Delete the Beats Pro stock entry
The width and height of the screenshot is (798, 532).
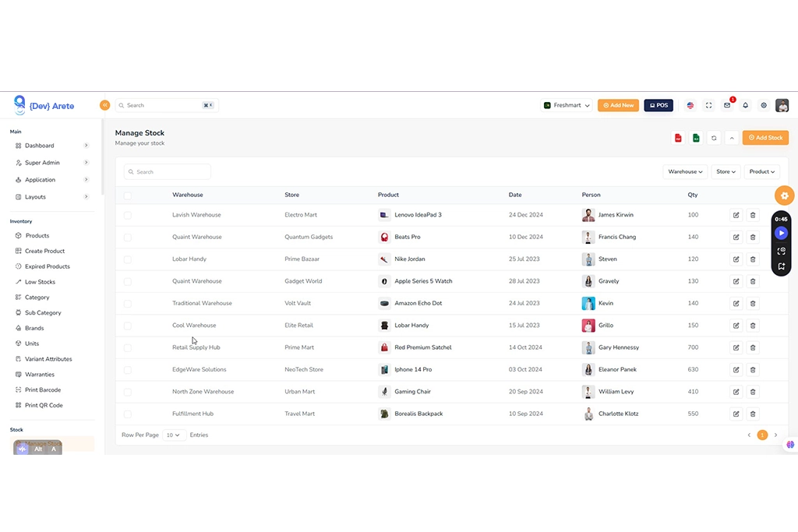point(753,237)
